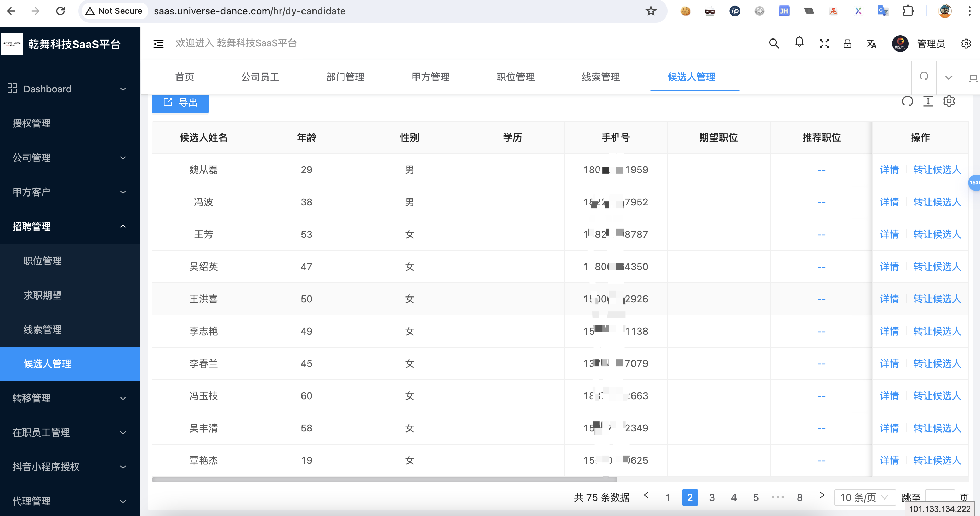Click the company logo in sidebar
Image resolution: width=980 pixels, height=516 pixels.
[x=12, y=44]
